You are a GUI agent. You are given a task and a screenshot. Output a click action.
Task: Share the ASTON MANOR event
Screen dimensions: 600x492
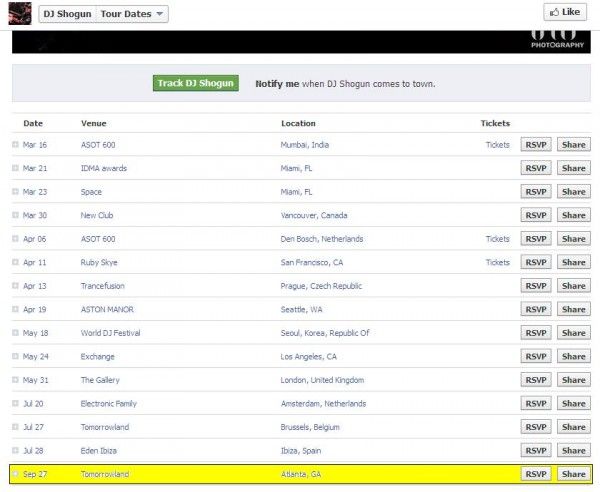(574, 309)
